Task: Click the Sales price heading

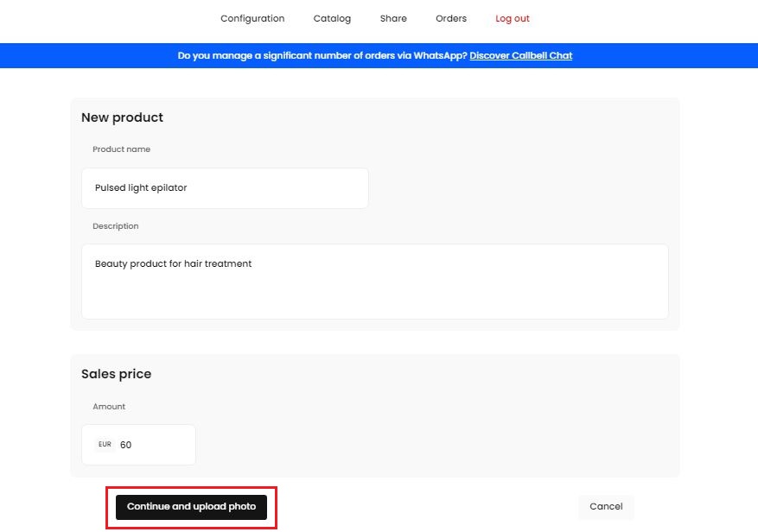Action: point(116,375)
